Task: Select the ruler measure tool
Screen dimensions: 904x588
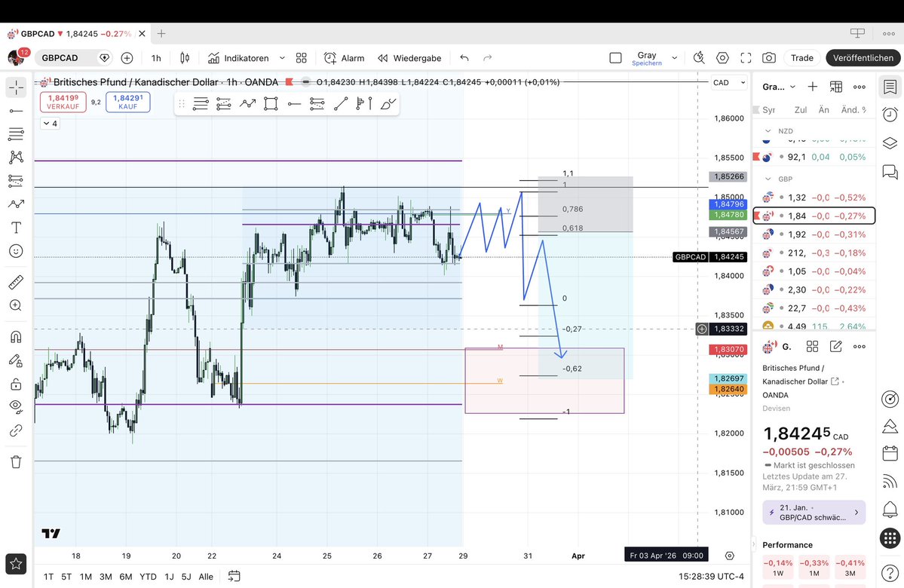Action: [16, 282]
